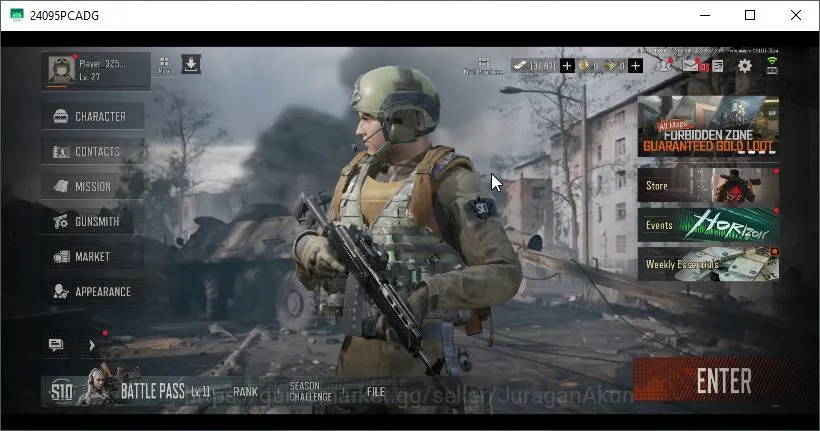Open the chat message icon
Viewport: 820px width, 431px height.
[55, 345]
